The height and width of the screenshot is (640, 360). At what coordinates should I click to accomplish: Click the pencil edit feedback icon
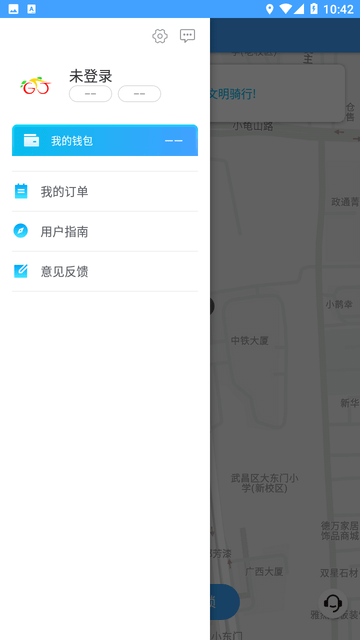pos(21,271)
